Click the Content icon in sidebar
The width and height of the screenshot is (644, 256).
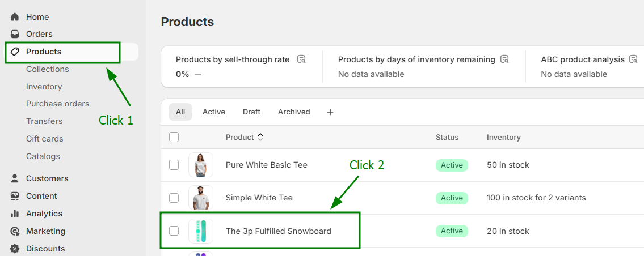(15, 196)
